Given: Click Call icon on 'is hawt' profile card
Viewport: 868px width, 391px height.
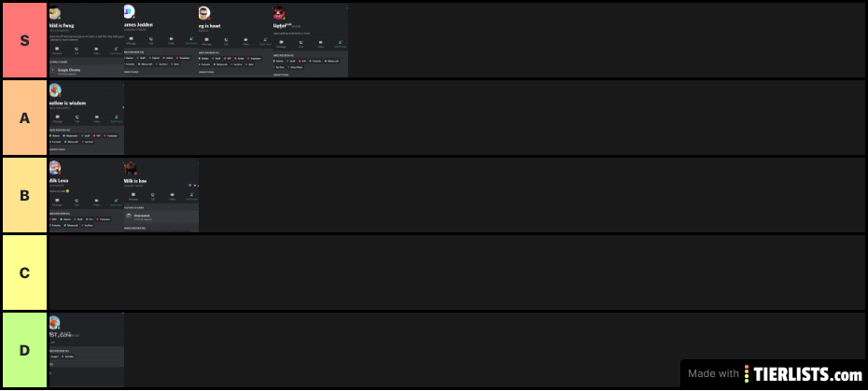Looking at the screenshot, I should pos(226,40).
